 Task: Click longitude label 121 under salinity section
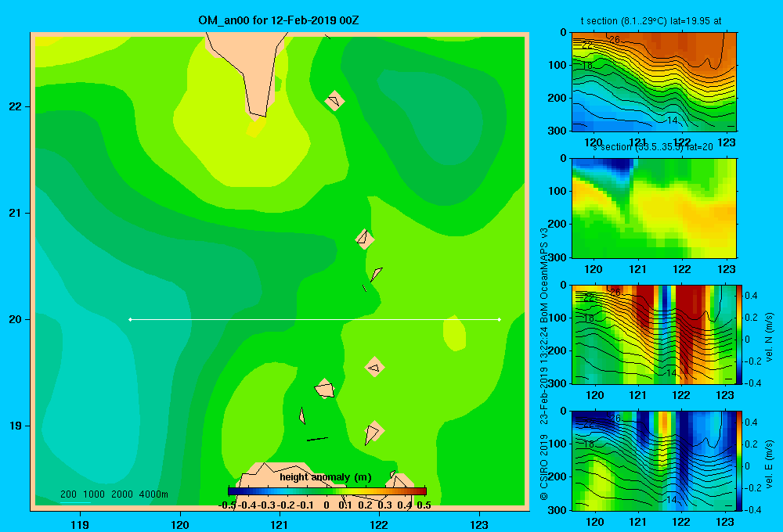[637, 269]
